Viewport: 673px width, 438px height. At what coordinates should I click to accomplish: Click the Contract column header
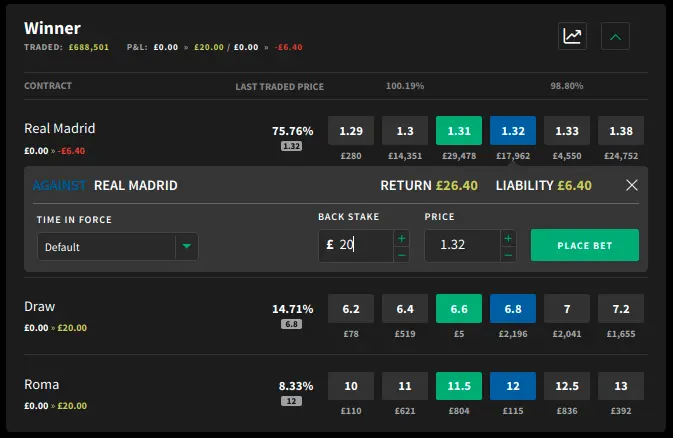pyautogui.click(x=48, y=86)
